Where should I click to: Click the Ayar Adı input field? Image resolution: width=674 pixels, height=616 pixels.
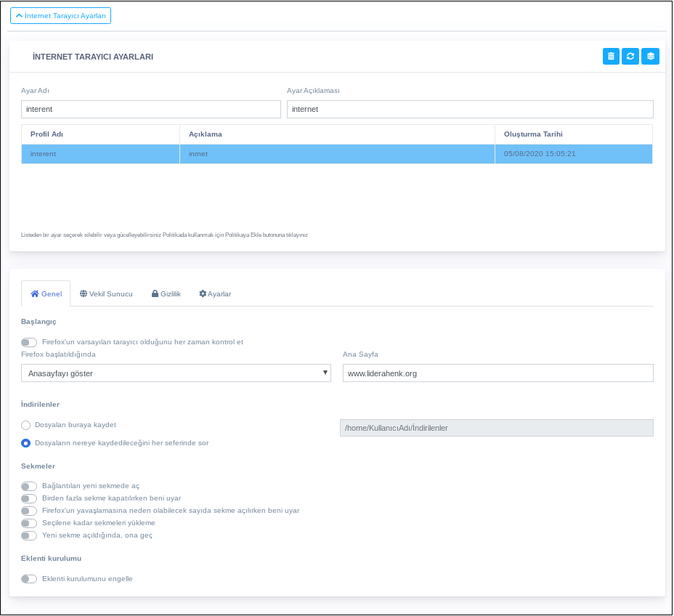150,109
